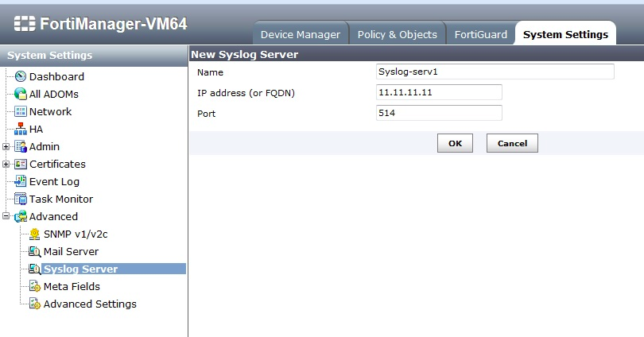
Task: Select Certificates in the tree
Action: pyautogui.click(x=57, y=165)
